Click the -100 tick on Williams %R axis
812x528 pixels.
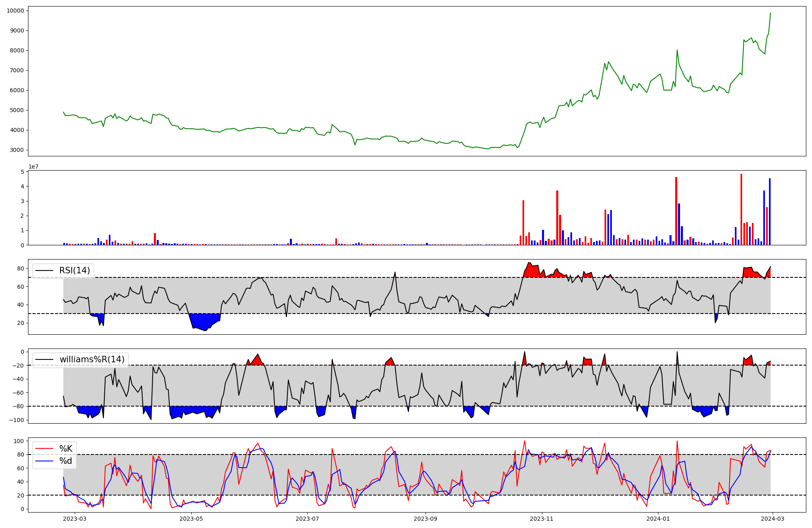(x=16, y=420)
